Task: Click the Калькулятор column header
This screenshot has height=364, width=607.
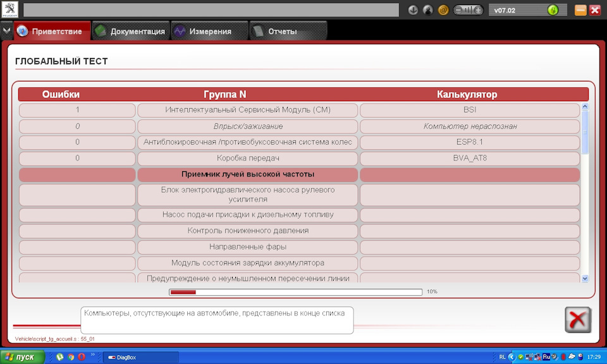Action: (467, 94)
